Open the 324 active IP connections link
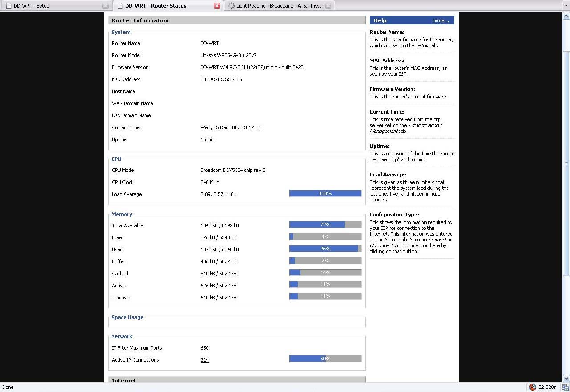 pos(204,360)
